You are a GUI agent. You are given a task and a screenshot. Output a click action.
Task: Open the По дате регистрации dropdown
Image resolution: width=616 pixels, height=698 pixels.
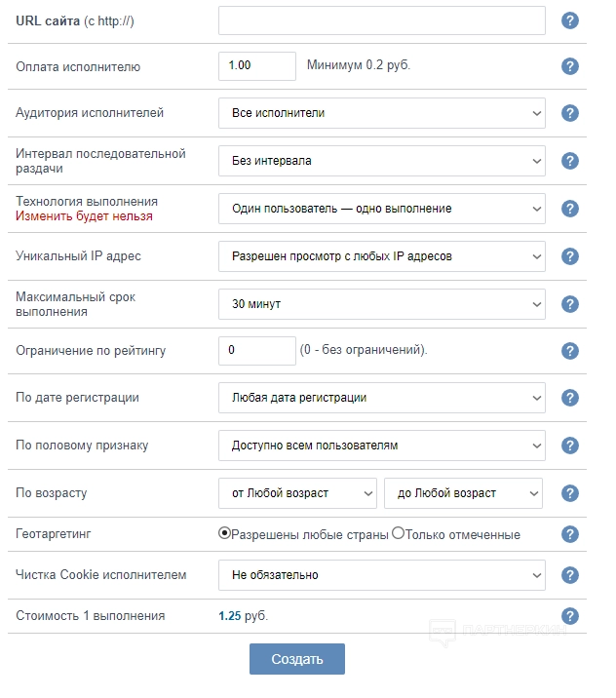381,398
